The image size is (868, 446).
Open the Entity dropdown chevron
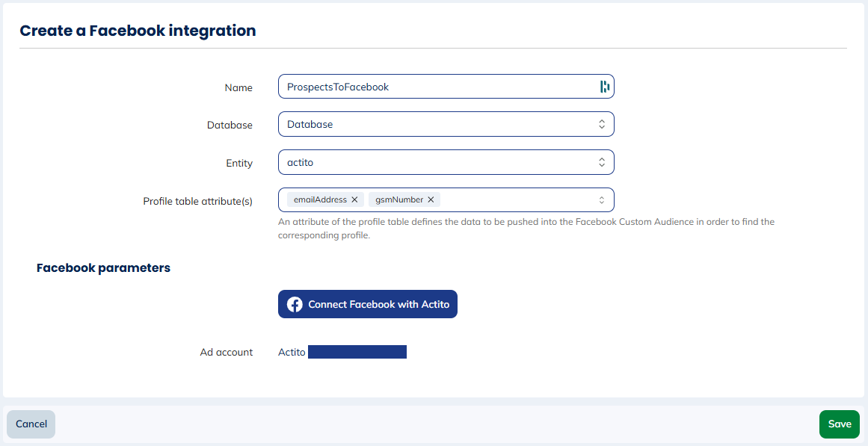[601, 163]
